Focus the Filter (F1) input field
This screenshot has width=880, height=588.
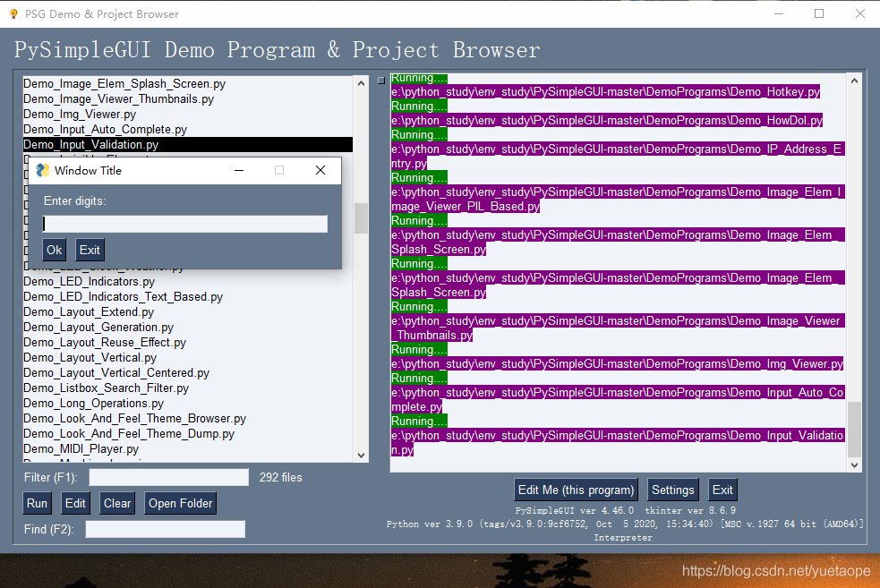[x=168, y=477]
